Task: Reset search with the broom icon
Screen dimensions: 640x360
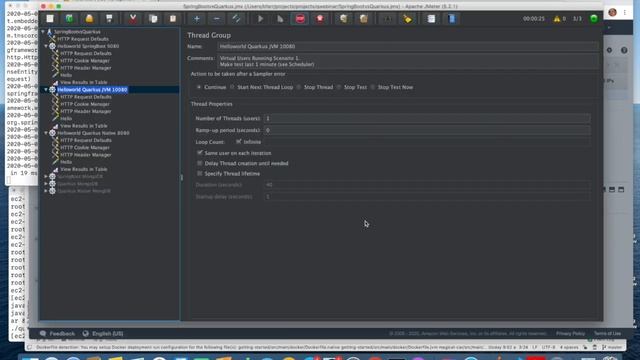Action: tap(407, 19)
